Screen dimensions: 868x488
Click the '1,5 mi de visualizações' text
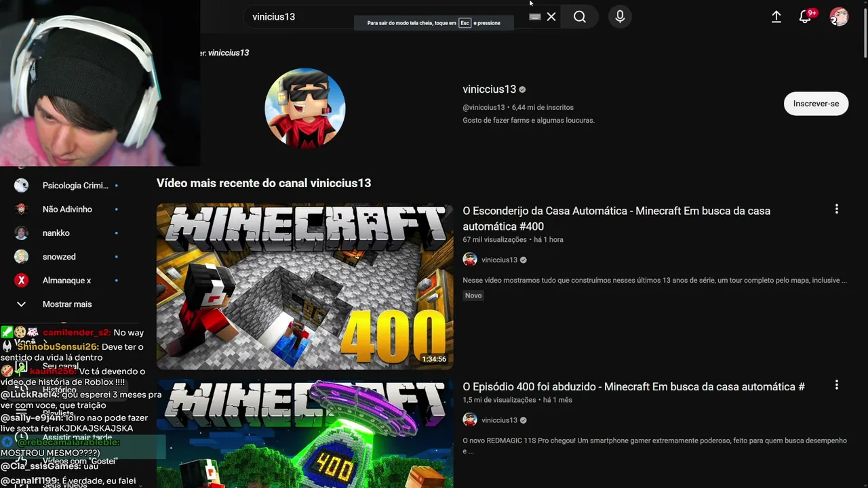tap(499, 400)
